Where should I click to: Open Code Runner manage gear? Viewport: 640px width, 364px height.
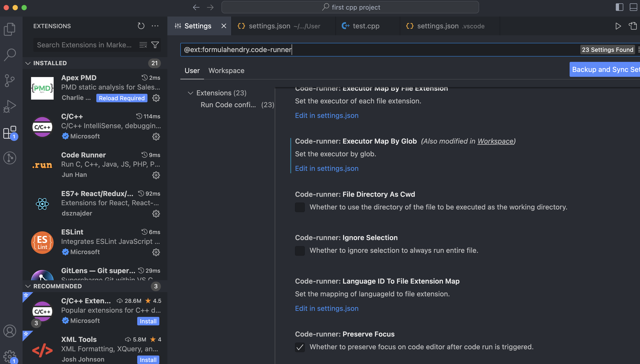click(x=156, y=175)
